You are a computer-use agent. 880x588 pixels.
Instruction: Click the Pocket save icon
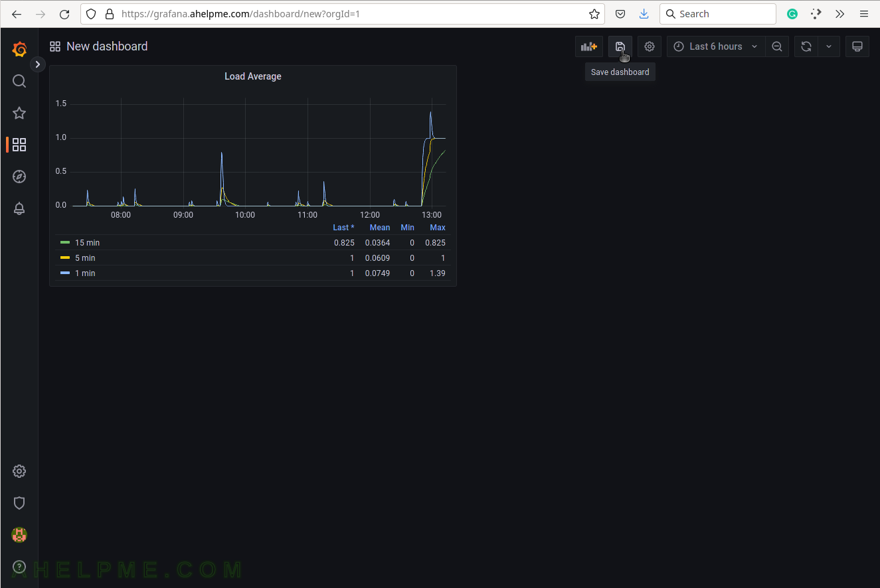[x=620, y=14]
